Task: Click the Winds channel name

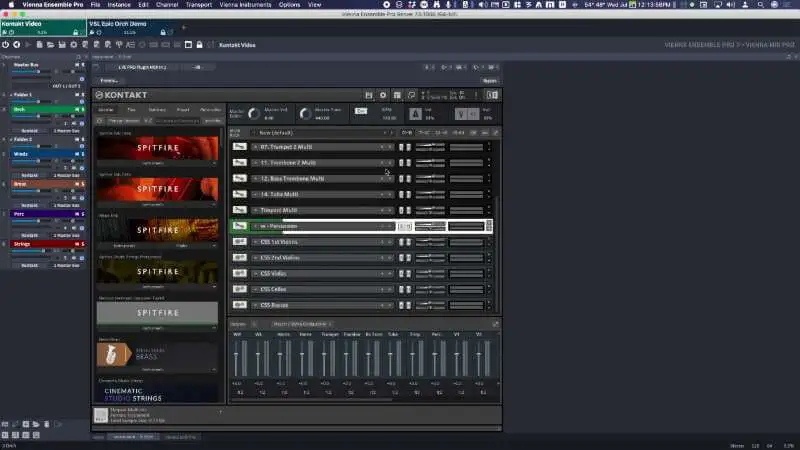Action: (x=21, y=154)
